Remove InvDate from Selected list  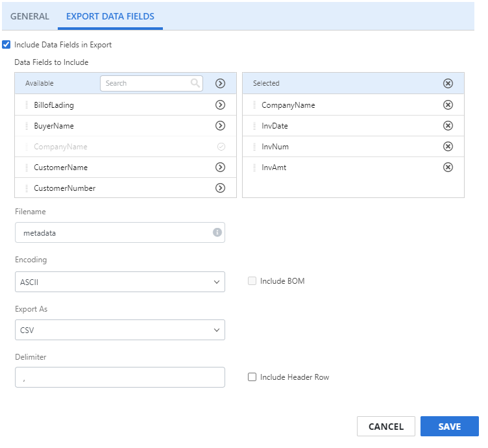point(448,126)
